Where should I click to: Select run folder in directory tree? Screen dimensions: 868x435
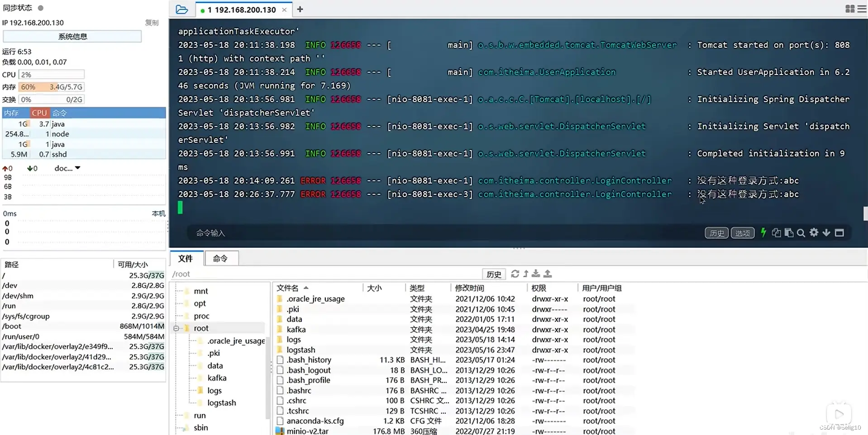pyautogui.click(x=200, y=415)
